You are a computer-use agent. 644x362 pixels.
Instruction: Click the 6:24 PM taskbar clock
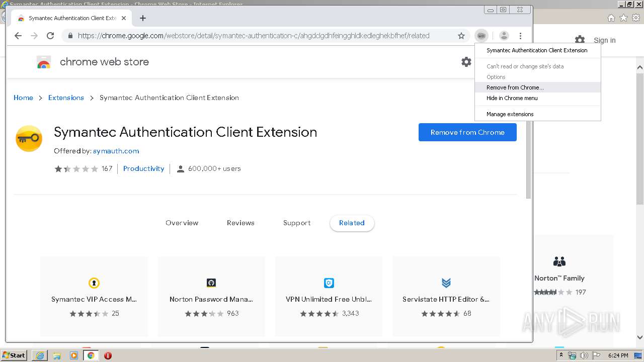(618, 355)
